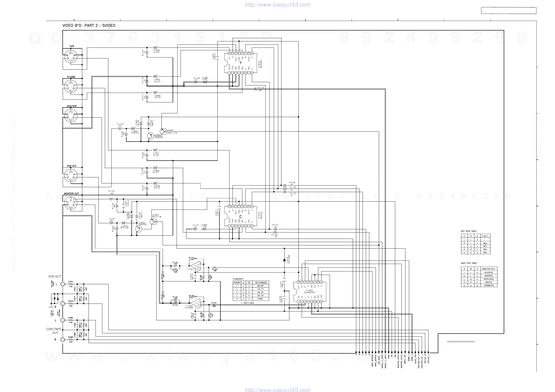
Task: Select the lower IC1021 TK15420 op-amp labeled 1/2
Action: (195, 304)
